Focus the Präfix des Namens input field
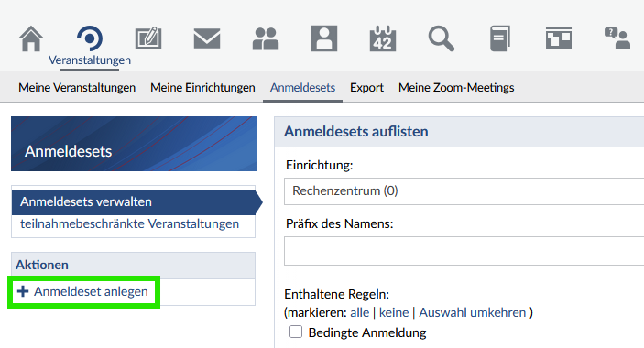 point(464,251)
